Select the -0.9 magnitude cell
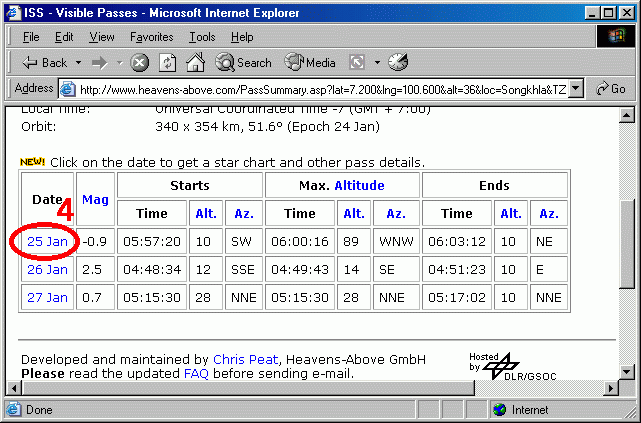 (x=95, y=242)
